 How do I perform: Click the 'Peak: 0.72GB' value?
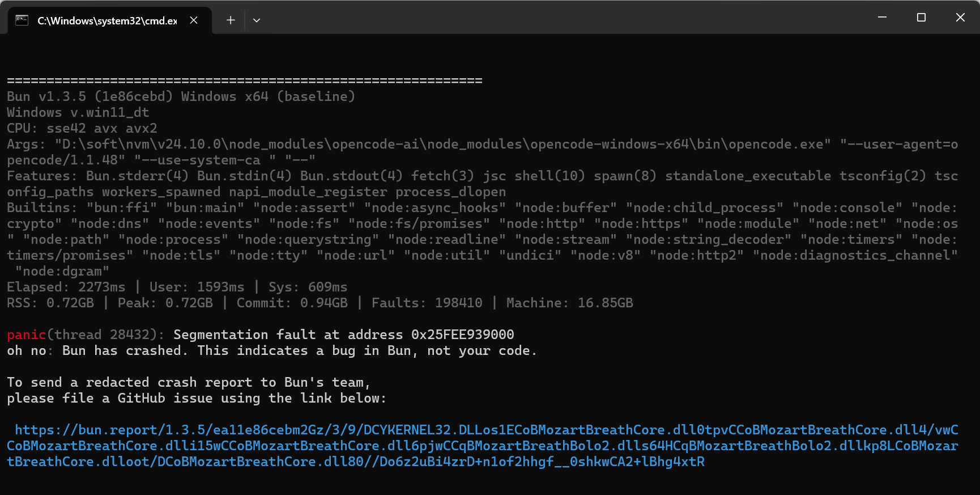click(x=165, y=303)
